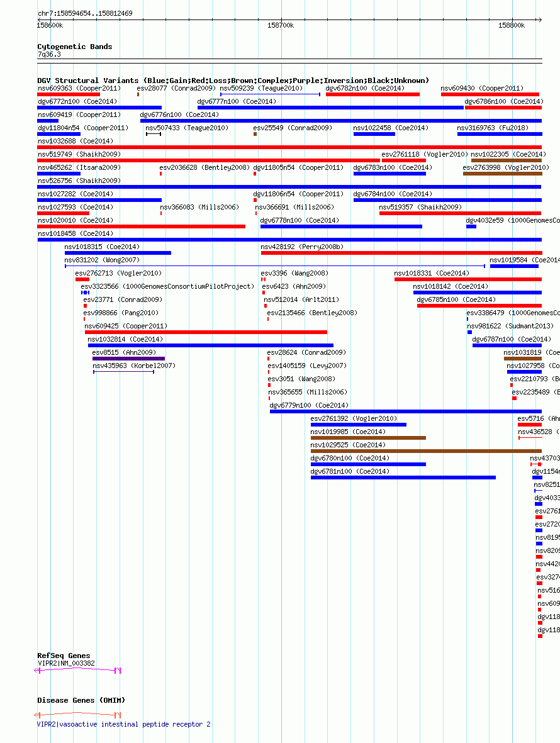Click esv2135466 (Bentley2008) label
This screenshot has height=743, width=560.
(x=312, y=314)
